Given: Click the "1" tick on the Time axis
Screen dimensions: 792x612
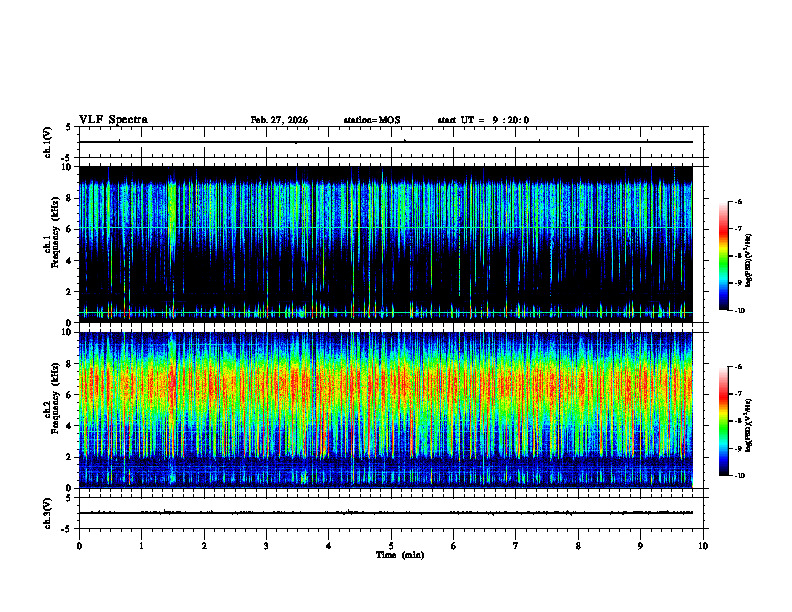Looking at the screenshot, I should click(141, 546).
